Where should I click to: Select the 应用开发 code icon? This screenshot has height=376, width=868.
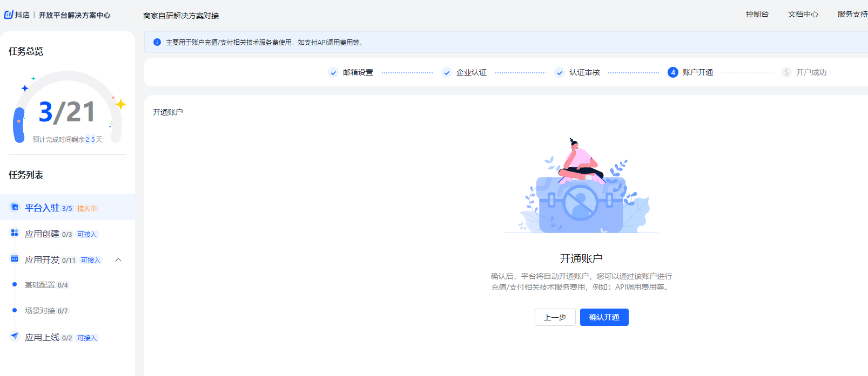pyautogui.click(x=15, y=259)
